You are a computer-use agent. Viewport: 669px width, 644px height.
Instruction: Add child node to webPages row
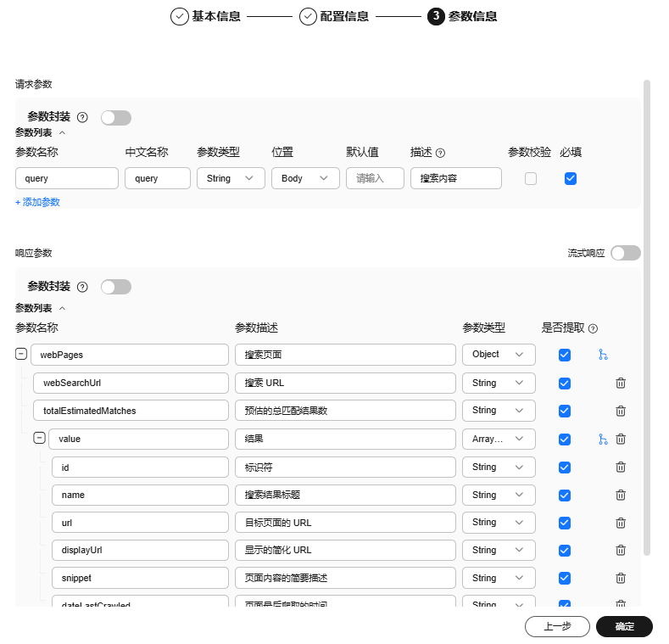[x=603, y=355]
